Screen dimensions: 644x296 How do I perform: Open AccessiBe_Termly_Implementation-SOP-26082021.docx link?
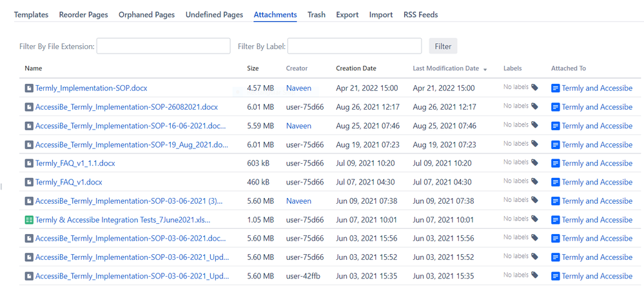126,107
